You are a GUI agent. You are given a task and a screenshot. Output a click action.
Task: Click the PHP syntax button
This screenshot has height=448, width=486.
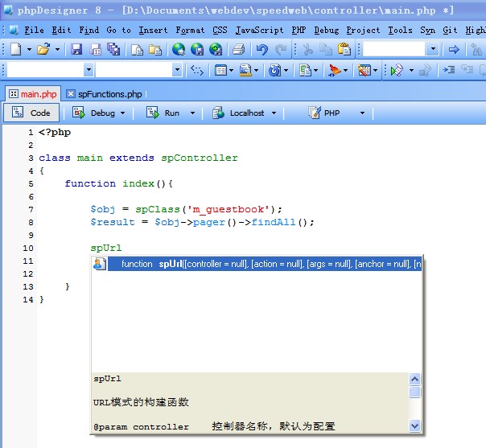[324, 113]
